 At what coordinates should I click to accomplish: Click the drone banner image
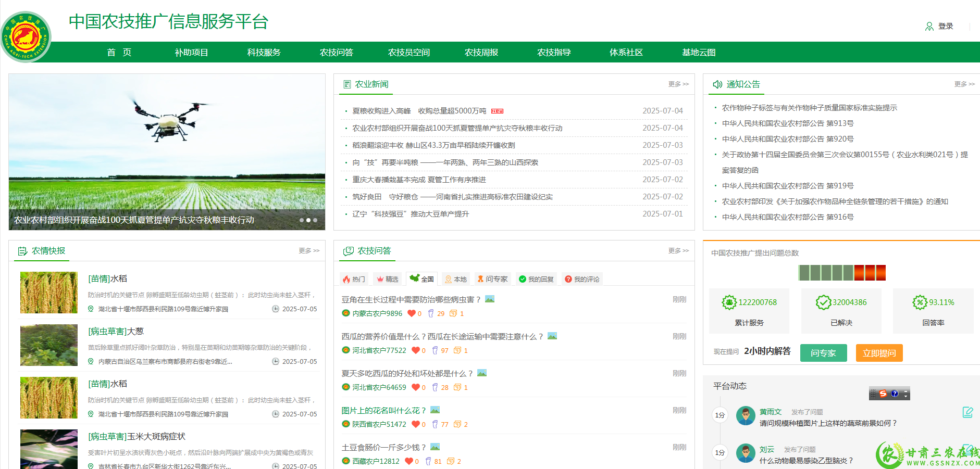point(167,151)
